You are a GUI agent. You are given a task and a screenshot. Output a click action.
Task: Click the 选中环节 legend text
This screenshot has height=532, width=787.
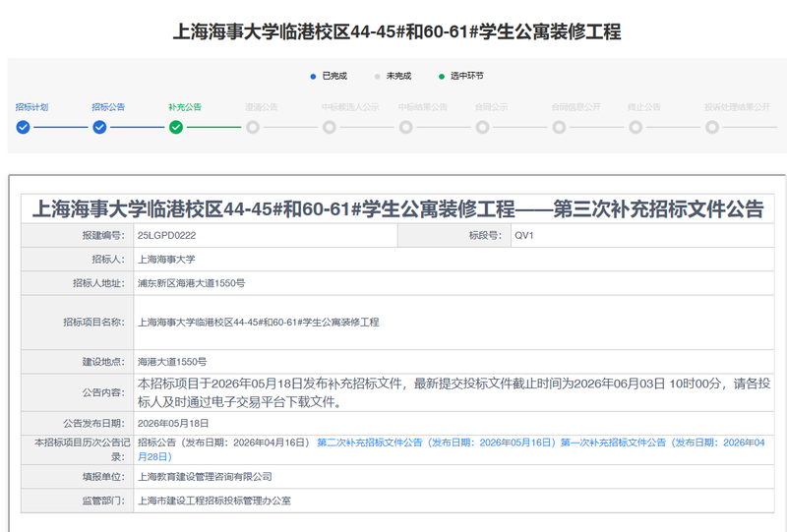pos(466,76)
